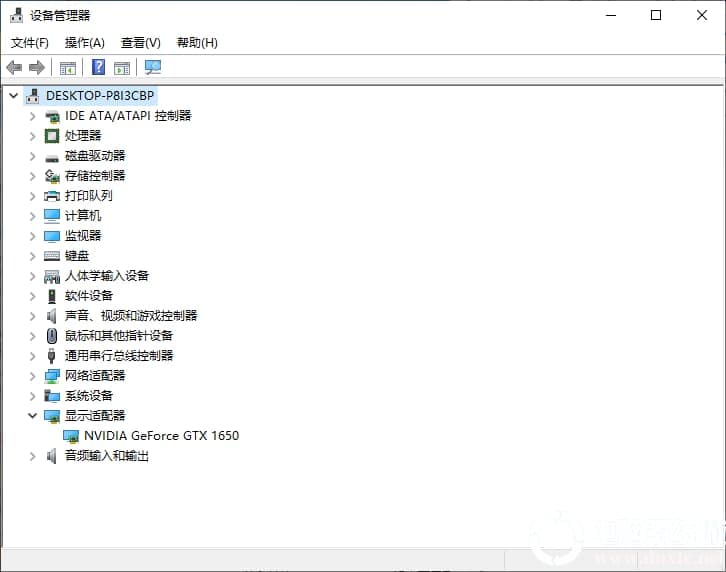The width and height of the screenshot is (726, 572).
Task: Click the 网络适配器 network adapter icon
Action: (52, 376)
